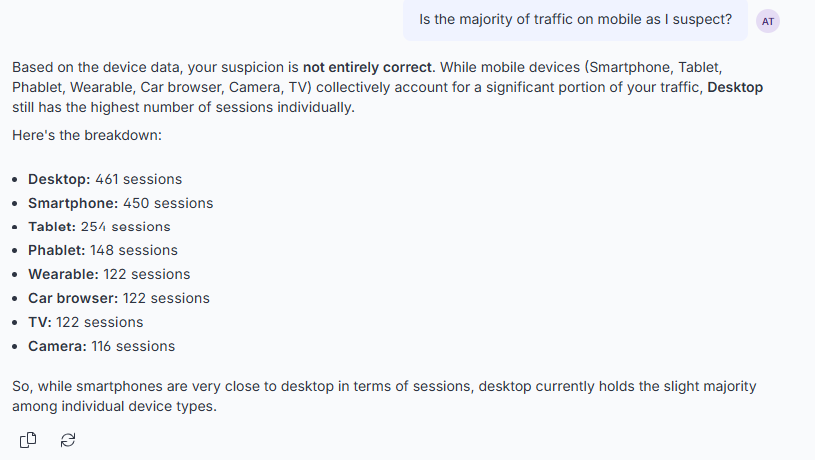The image size is (815, 460).
Task: Click the Desktop: 461 sessions list item
Action: point(105,179)
